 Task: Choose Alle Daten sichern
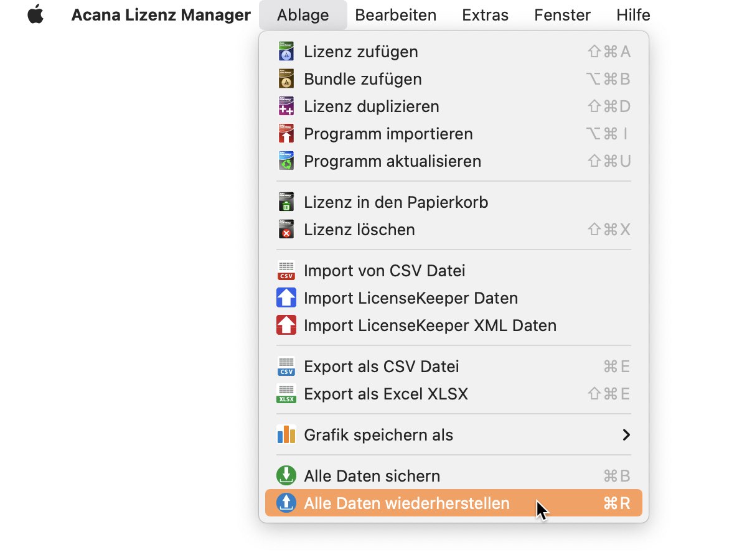click(454, 476)
